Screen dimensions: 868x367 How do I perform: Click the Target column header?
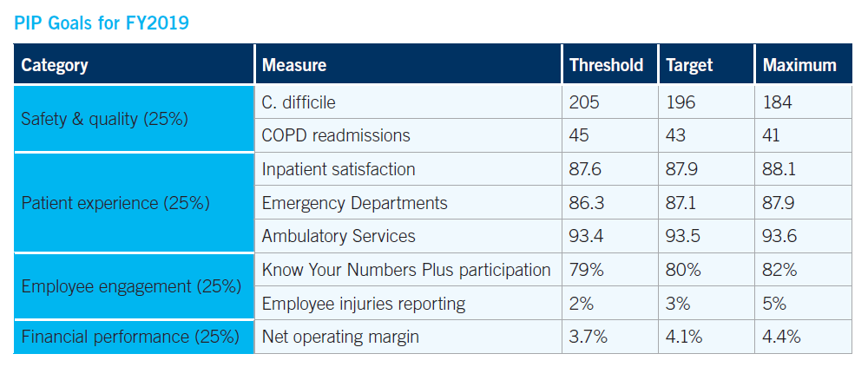click(689, 65)
